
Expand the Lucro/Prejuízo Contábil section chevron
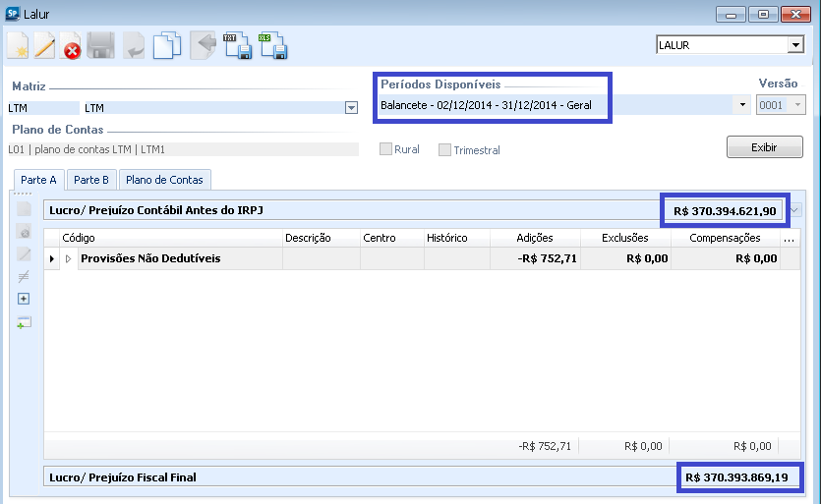794,210
